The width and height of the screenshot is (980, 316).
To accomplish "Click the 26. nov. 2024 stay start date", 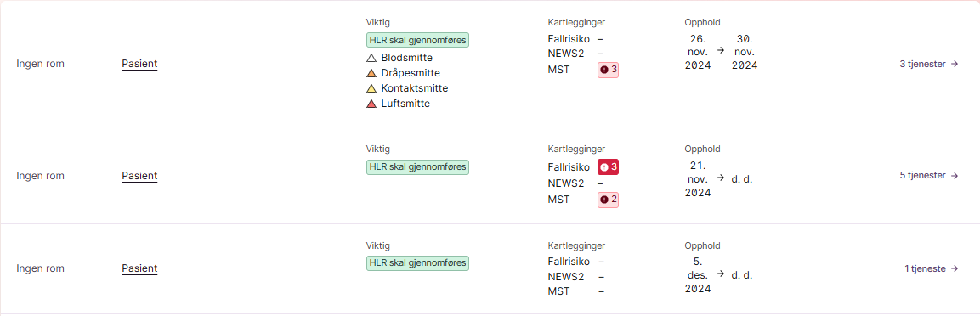I will 698,52.
